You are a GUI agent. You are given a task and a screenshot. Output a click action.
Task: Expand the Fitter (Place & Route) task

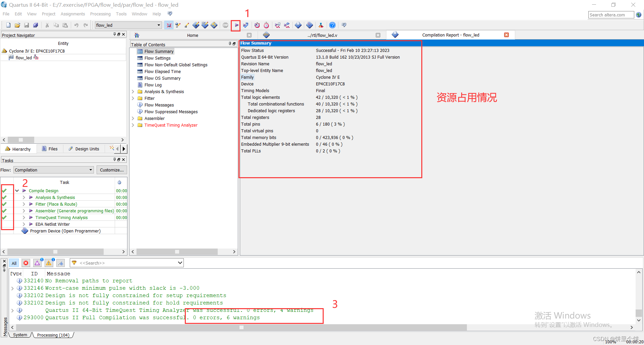coord(24,204)
